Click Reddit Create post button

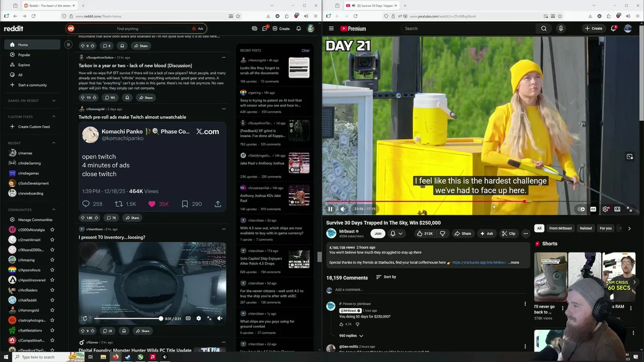coord(281,29)
